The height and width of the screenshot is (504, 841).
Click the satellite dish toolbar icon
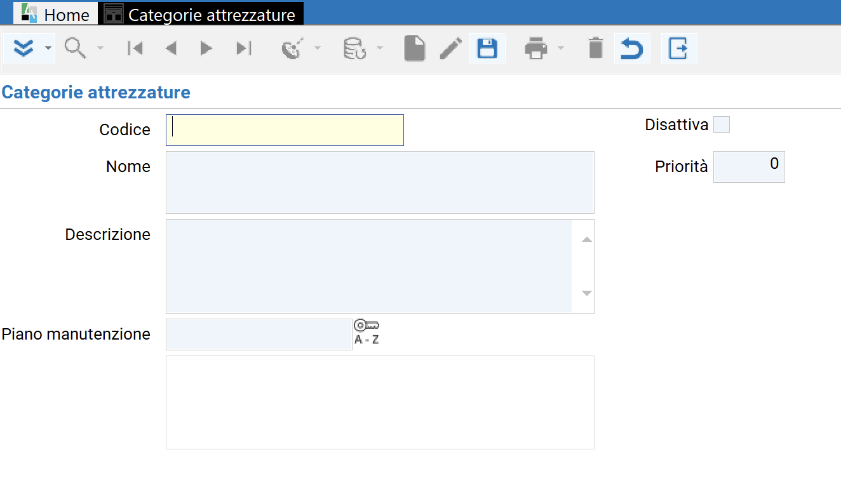[x=293, y=48]
